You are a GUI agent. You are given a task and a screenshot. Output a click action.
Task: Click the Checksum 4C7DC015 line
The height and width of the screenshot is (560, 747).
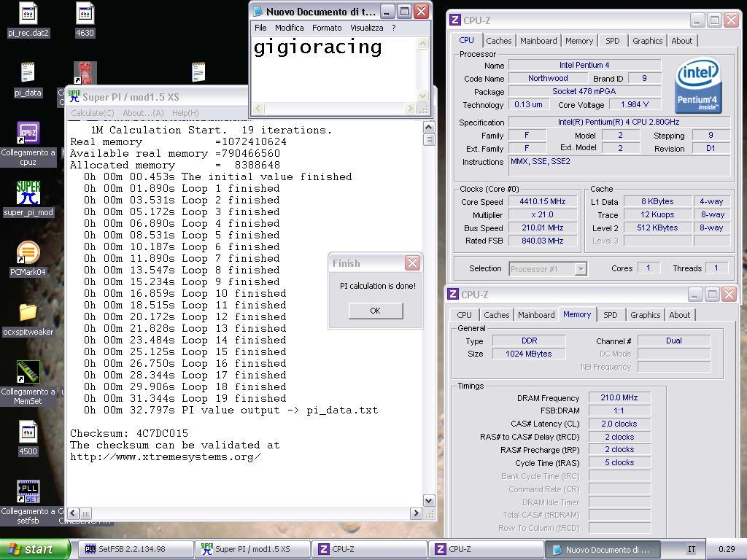pos(129,433)
